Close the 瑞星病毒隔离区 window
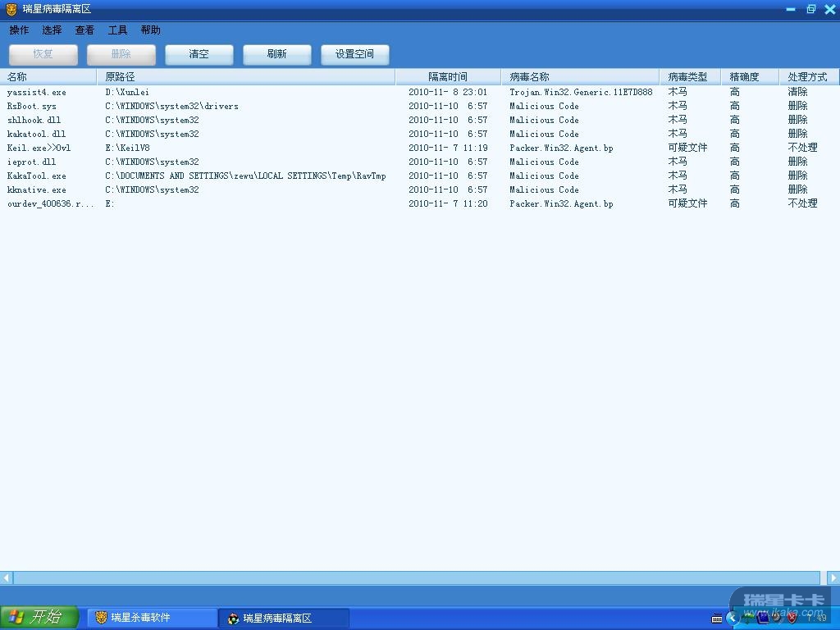 coord(830,9)
